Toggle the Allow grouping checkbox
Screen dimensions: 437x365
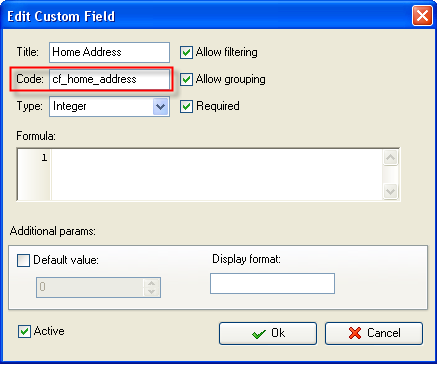[186, 80]
